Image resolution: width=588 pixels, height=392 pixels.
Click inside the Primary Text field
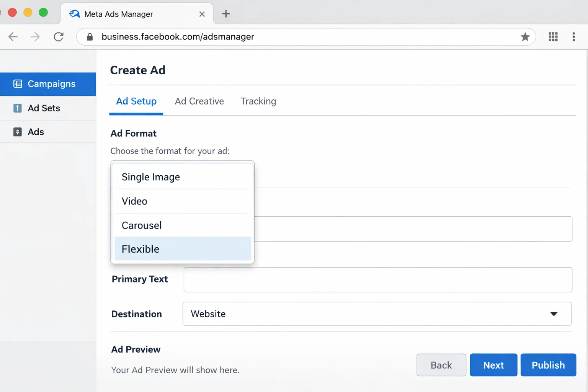click(x=377, y=279)
